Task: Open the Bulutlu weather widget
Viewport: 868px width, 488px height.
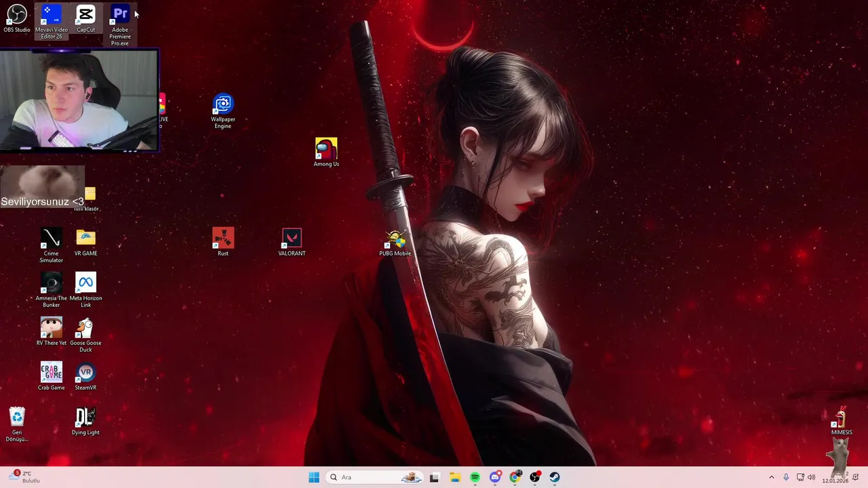Action: click(24, 477)
